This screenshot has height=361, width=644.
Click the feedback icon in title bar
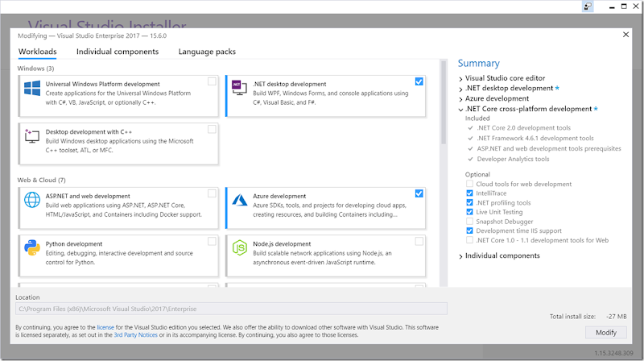[588, 6]
